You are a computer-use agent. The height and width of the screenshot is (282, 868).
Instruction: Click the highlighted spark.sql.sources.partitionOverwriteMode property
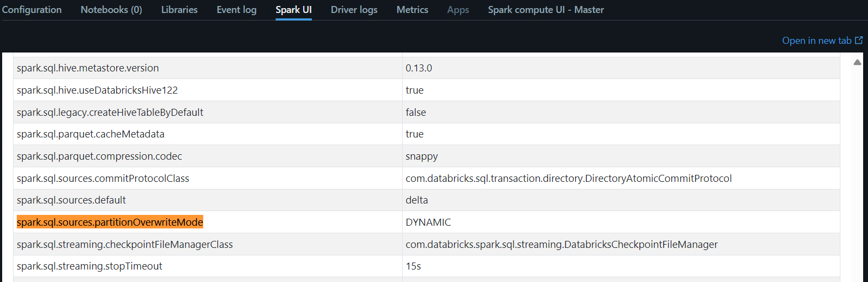pos(110,222)
